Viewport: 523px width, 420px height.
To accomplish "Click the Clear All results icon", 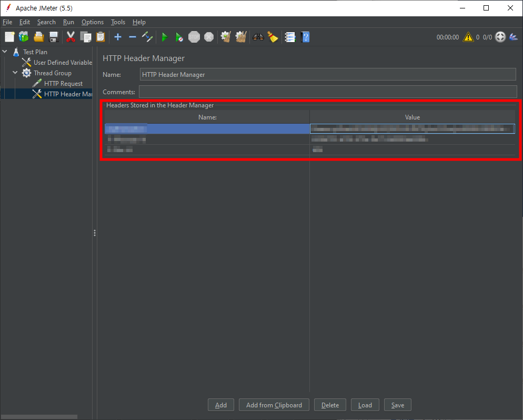I will coord(241,37).
